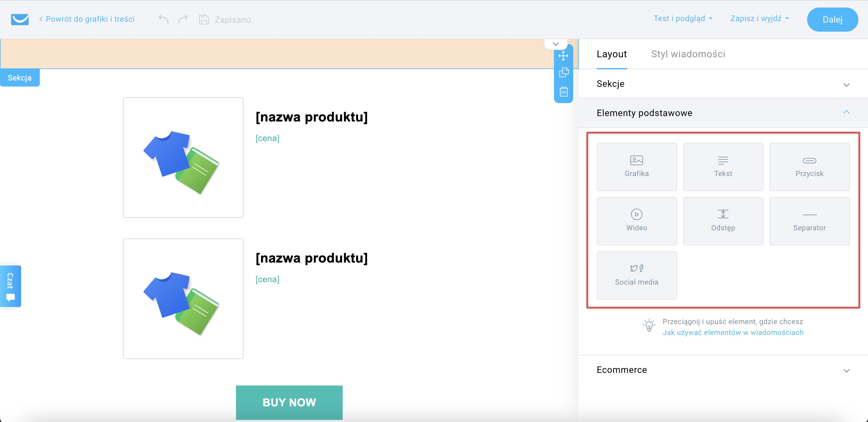
Task: Click the GetResponse envelope logo
Action: click(x=20, y=19)
